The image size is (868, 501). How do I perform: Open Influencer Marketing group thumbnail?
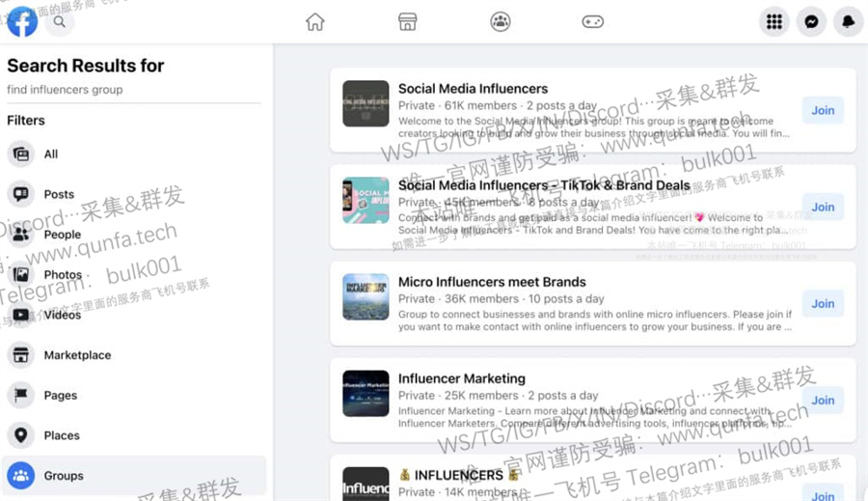click(366, 393)
